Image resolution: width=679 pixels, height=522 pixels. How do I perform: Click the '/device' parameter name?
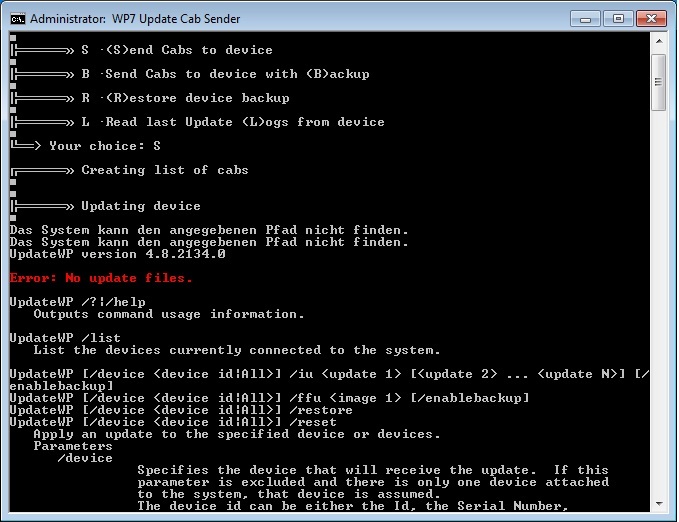tap(85, 458)
